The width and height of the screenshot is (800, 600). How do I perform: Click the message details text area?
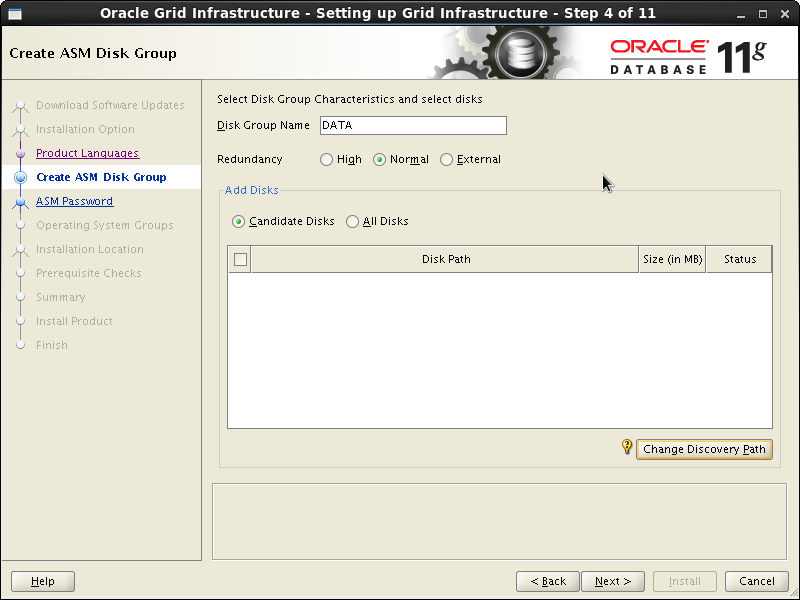(499, 521)
